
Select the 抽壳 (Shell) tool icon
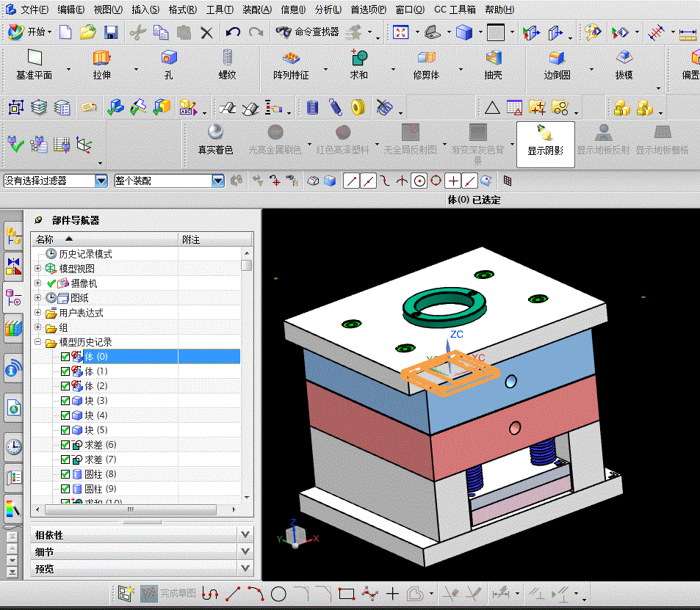click(493, 58)
